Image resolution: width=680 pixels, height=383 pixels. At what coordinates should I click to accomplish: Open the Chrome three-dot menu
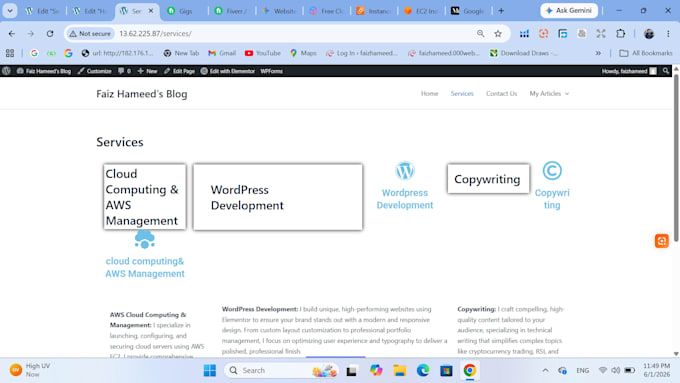[668, 33]
